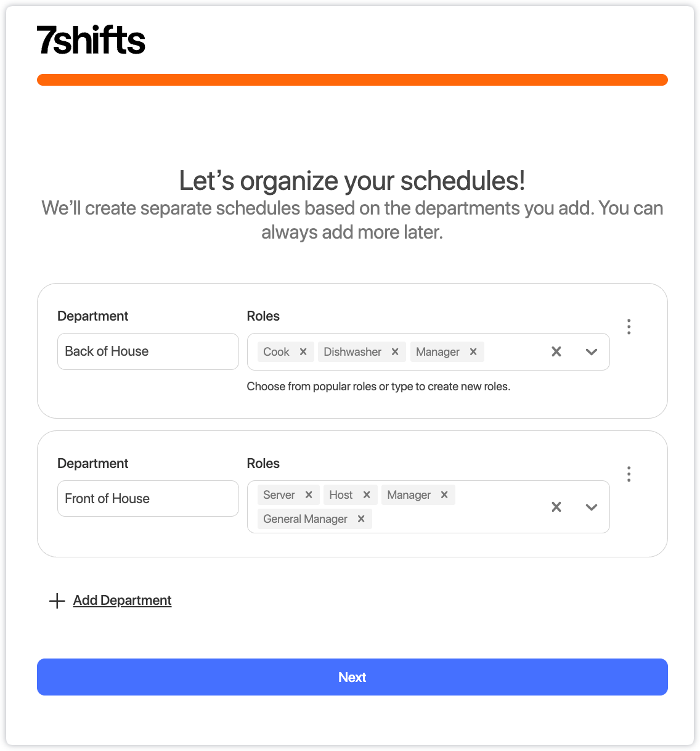Expand Back of House roles dropdown
The height and width of the screenshot is (751, 700).
point(592,351)
